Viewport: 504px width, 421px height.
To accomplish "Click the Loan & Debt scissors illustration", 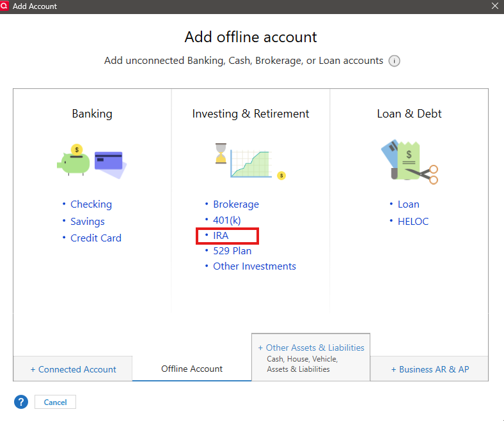I will (409, 162).
